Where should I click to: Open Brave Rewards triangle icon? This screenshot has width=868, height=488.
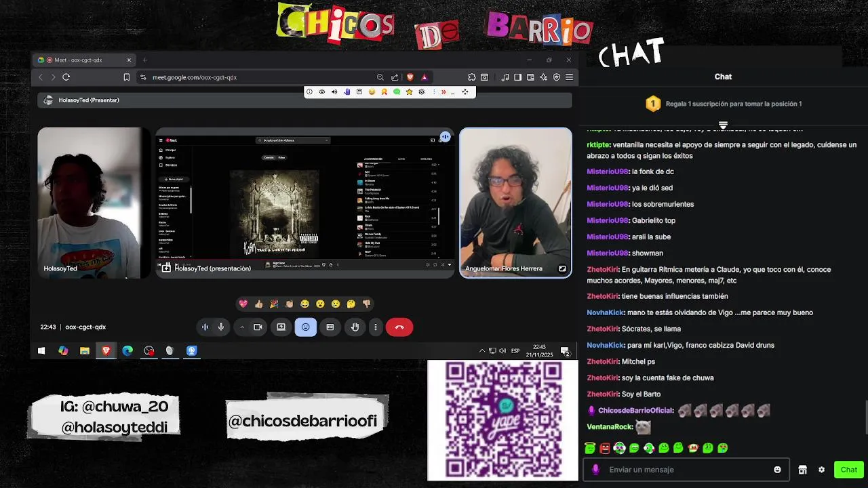click(425, 77)
